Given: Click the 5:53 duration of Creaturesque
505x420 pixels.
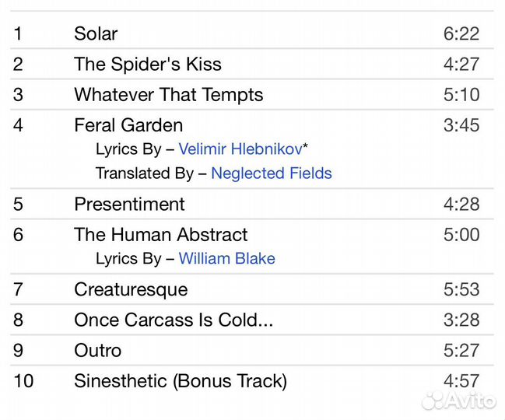Looking at the screenshot, I should click(461, 289).
